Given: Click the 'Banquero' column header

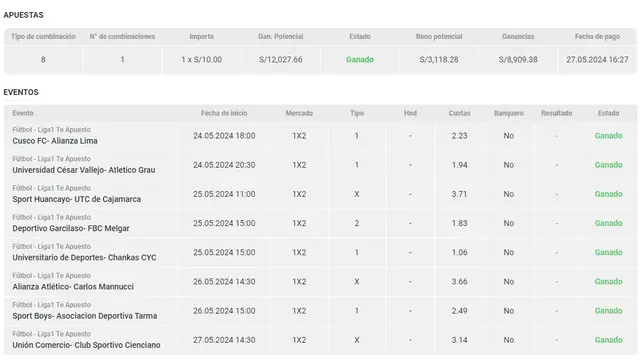Looking at the screenshot, I should click(509, 113).
